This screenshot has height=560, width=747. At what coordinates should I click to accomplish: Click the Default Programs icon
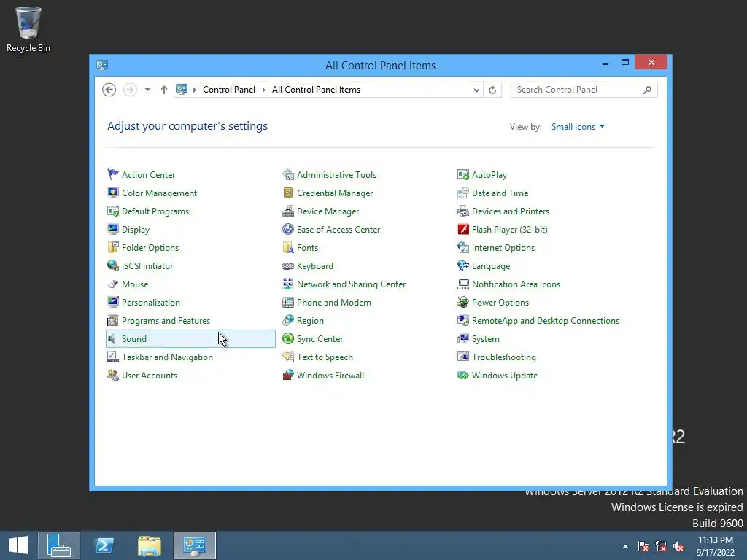(113, 211)
